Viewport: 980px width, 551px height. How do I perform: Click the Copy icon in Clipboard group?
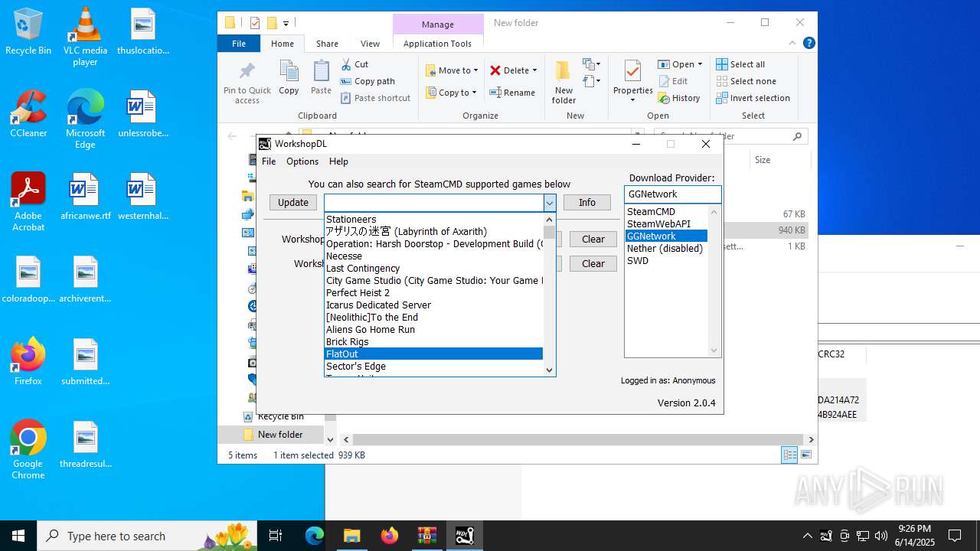pyautogui.click(x=289, y=78)
